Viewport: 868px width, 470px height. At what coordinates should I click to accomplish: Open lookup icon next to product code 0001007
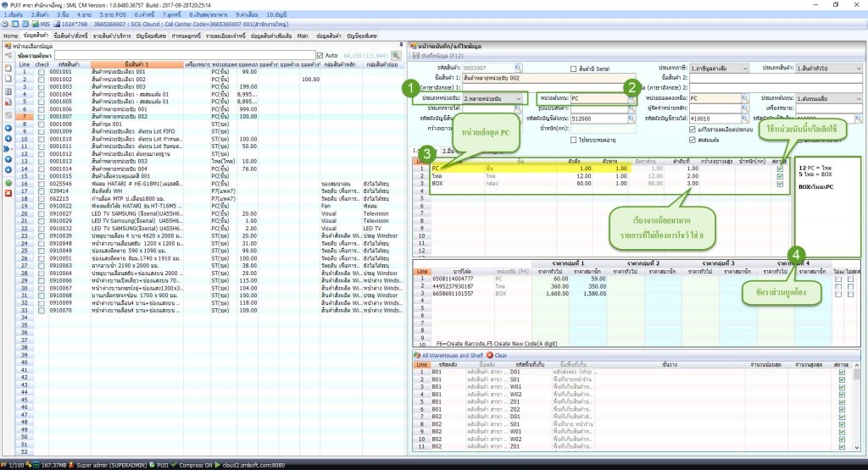tap(518, 68)
